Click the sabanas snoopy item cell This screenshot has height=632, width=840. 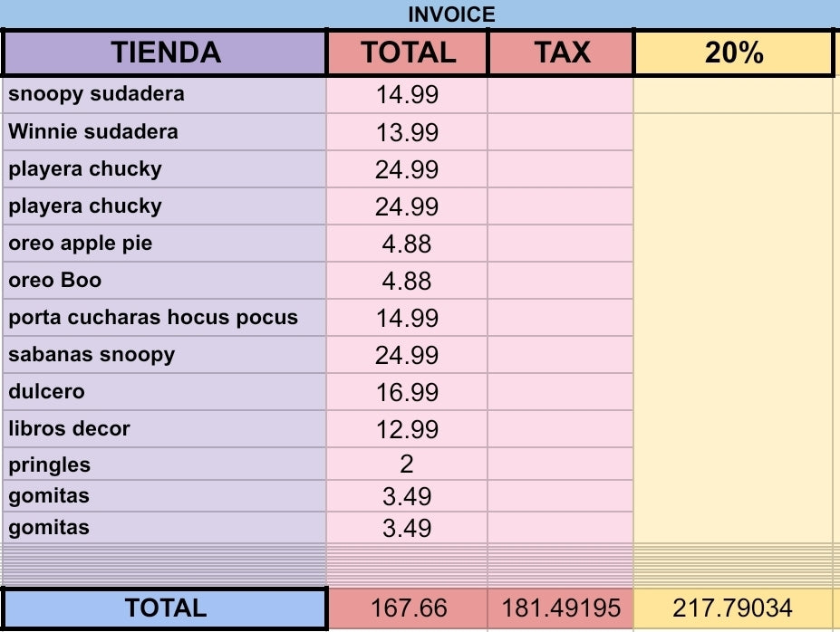coord(165,355)
